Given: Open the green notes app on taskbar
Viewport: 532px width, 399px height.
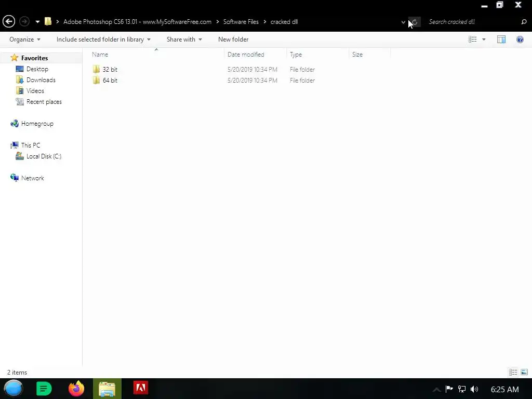Looking at the screenshot, I should (44, 389).
